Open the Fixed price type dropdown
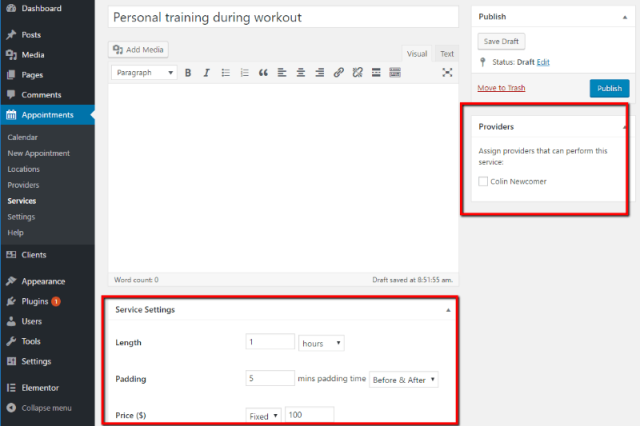Image resolution: width=640 pixels, height=426 pixels. [263, 415]
